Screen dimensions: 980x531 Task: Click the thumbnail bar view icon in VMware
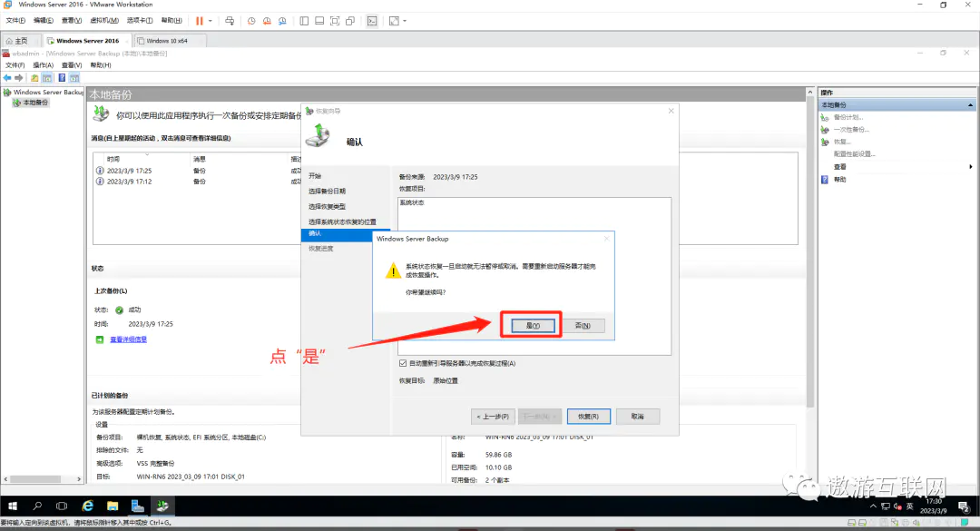point(319,21)
